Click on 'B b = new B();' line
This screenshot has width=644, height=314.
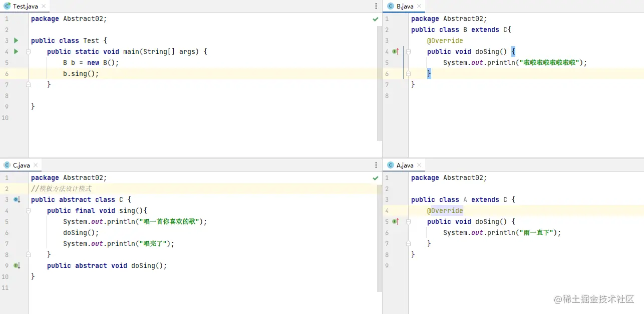[91, 62]
